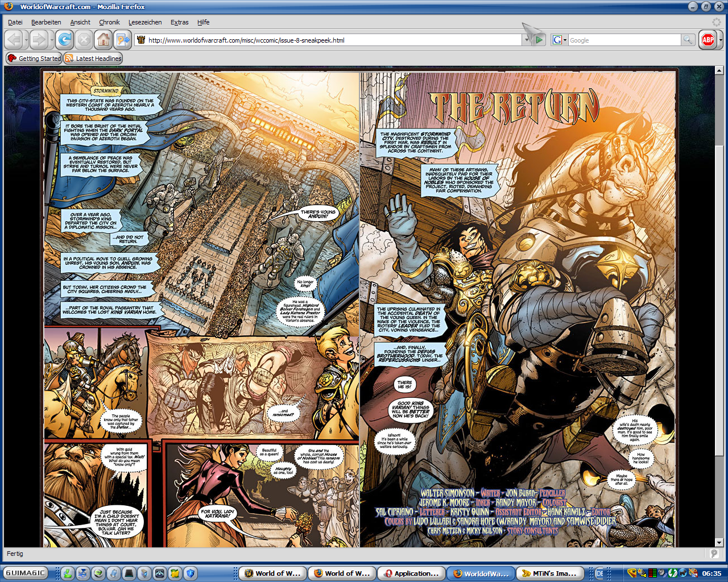This screenshot has width=728, height=582.
Task: Click the yellow quick launch icon
Action: pyautogui.click(x=175, y=573)
